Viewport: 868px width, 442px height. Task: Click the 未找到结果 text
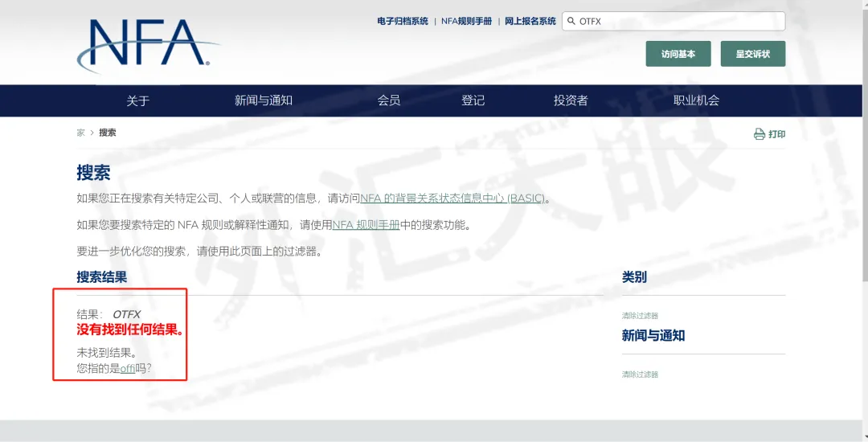click(x=107, y=352)
